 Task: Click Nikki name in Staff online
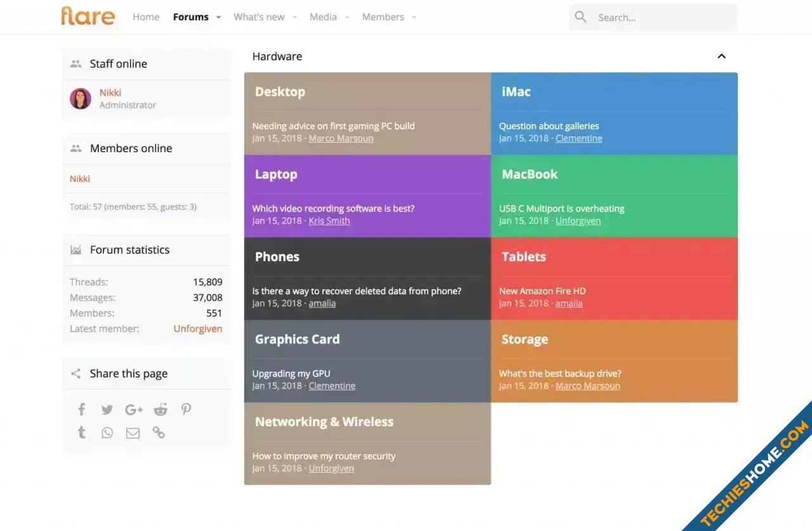110,93
